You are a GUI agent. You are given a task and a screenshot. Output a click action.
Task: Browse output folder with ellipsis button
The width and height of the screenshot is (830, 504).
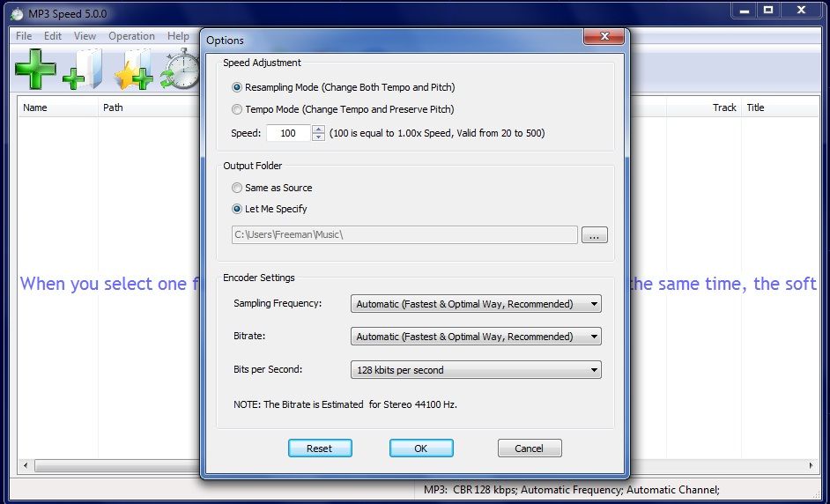click(x=595, y=235)
